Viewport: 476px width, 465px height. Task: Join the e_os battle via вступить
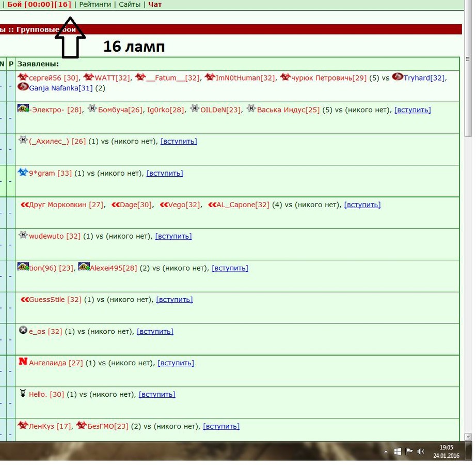[155, 332]
